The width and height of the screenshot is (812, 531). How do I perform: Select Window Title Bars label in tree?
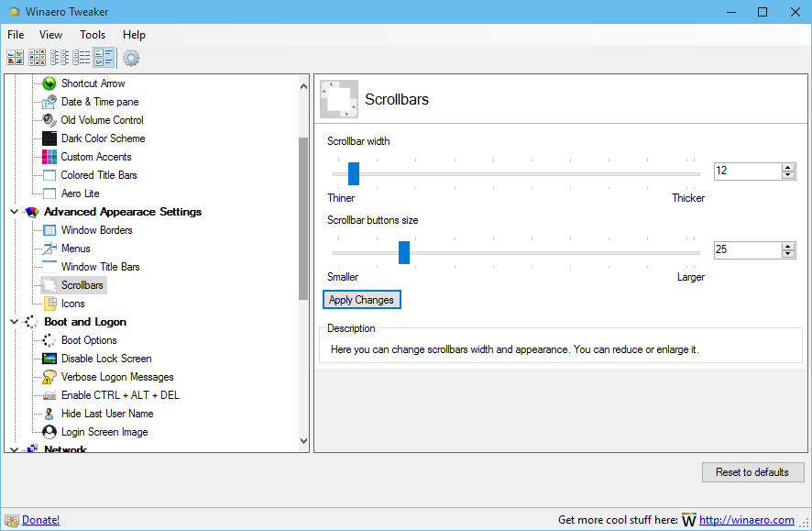(101, 267)
